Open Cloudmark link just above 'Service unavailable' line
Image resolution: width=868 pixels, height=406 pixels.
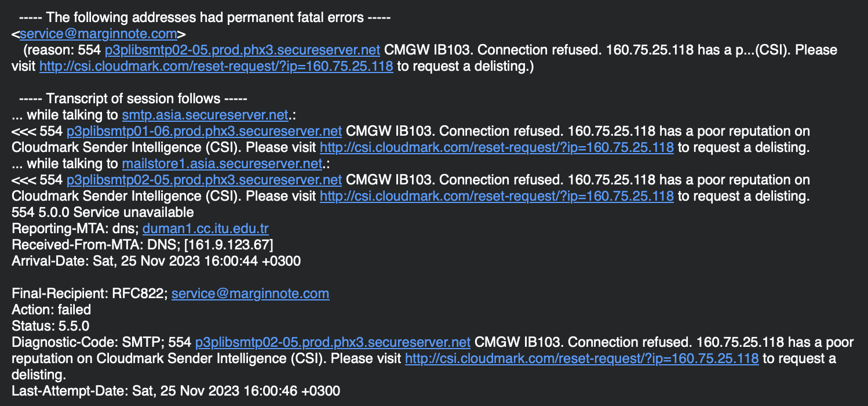497,196
